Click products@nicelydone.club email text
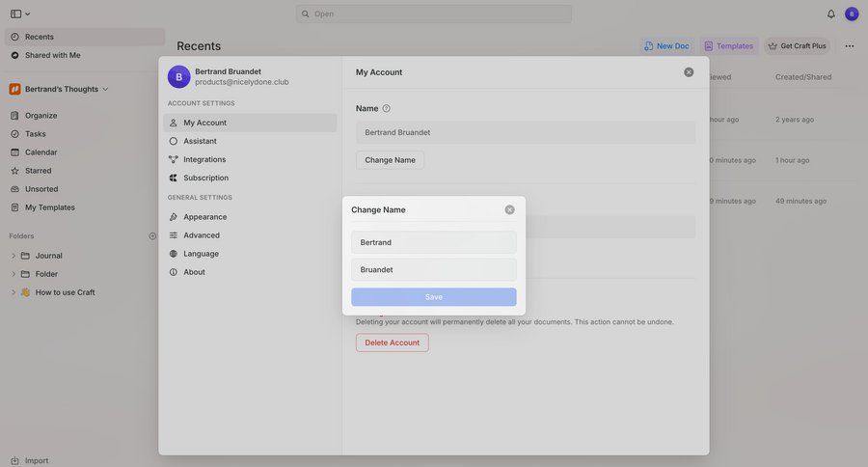The width and height of the screenshot is (868, 467). 242,82
